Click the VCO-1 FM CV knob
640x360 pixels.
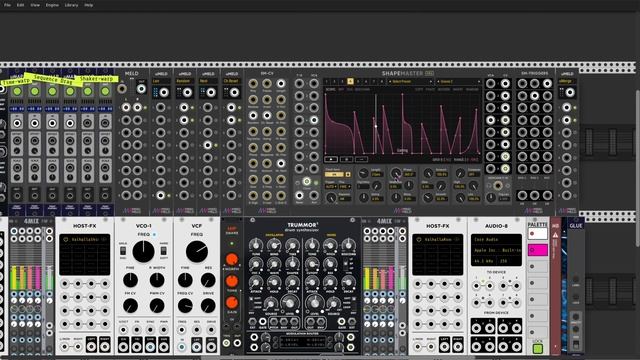pos(130,306)
